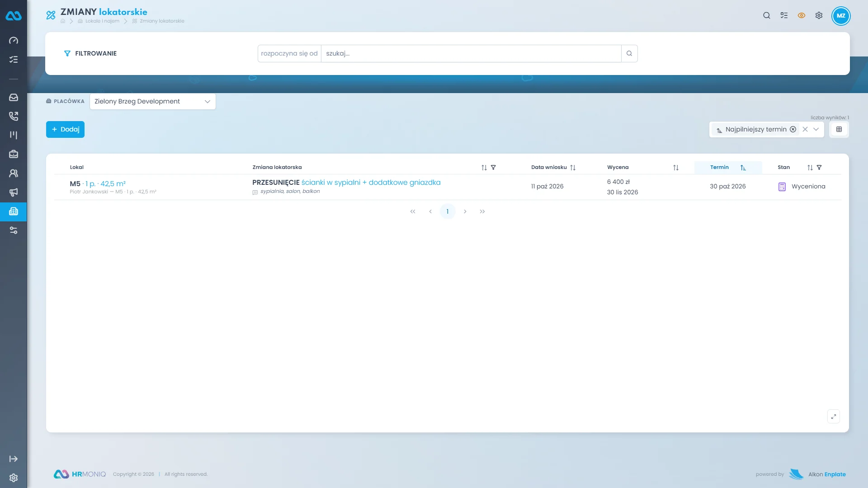
Task: Open the Placówka Zielony Brzeg Development dropdown
Action: pyautogui.click(x=153, y=102)
